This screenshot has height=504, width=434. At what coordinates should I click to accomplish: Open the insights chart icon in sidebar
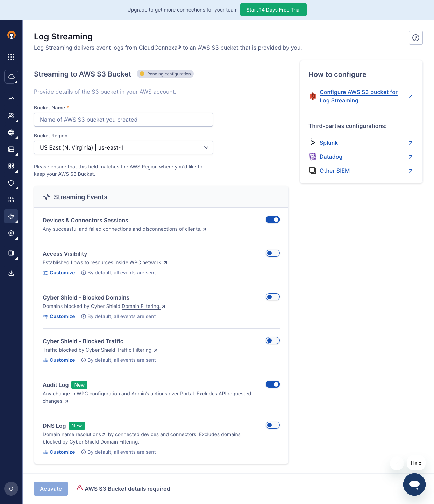coord(11,99)
